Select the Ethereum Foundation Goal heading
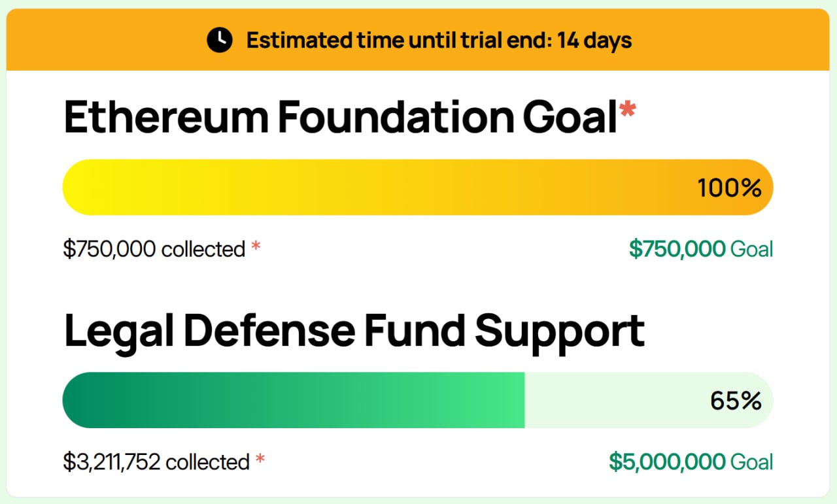The height and width of the screenshot is (504, 837). point(341,117)
